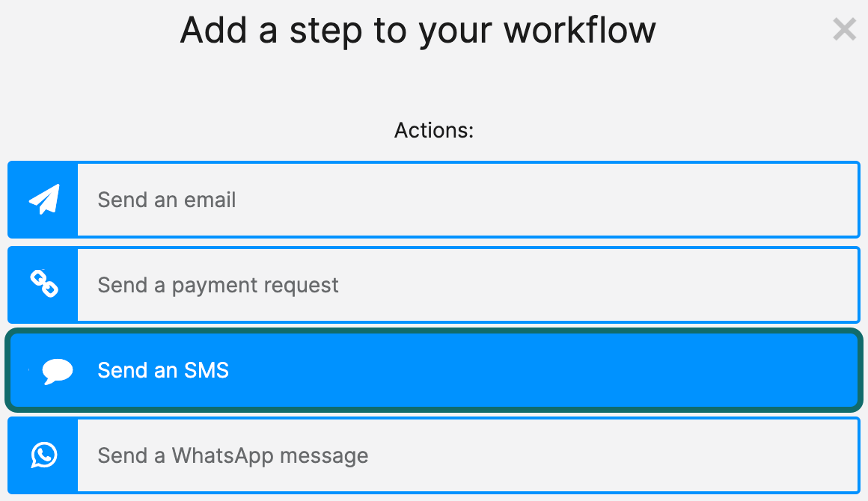Click the 'Add a step to your workflow' heading
Viewport: 868px width, 501px height.
click(x=418, y=31)
